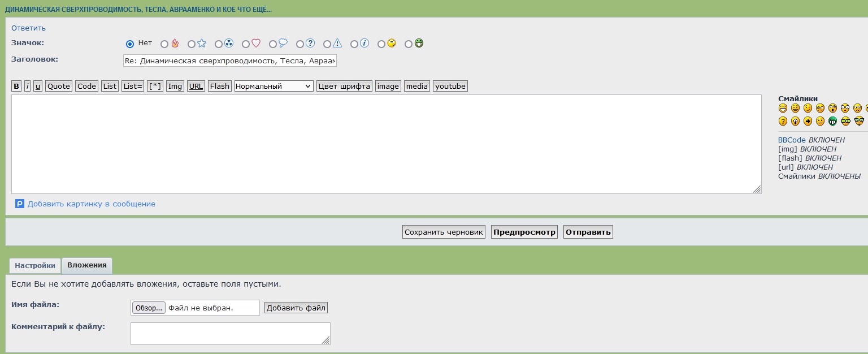Insert the winking smiley
The height and width of the screenshot is (354, 868).
(808, 108)
